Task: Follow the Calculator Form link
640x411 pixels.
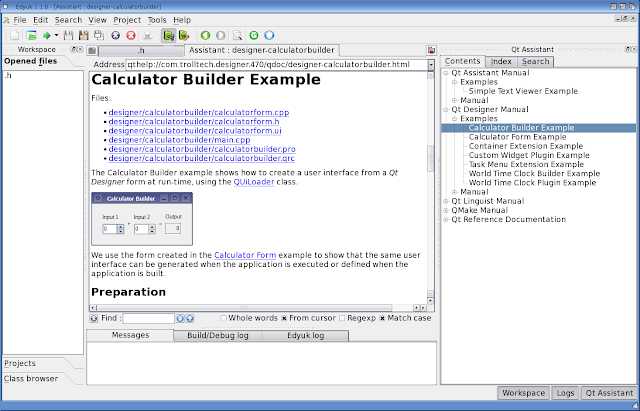Action: (x=245, y=255)
